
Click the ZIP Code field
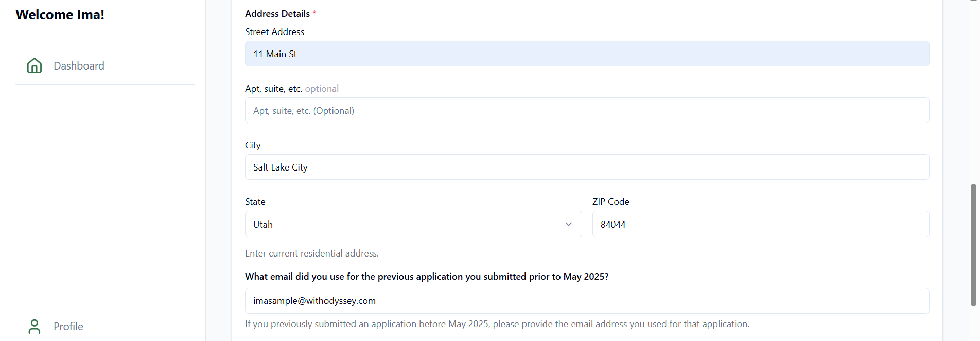(x=760, y=225)
